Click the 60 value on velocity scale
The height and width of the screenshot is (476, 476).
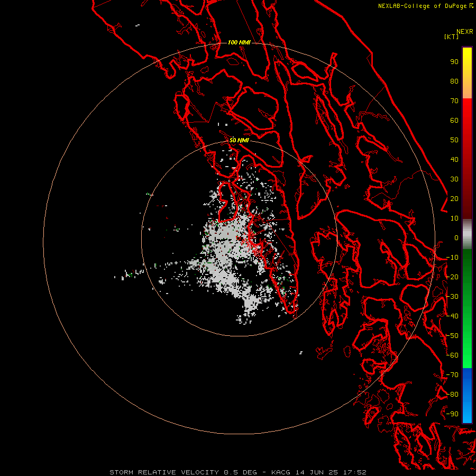click(x=454, y=121)
